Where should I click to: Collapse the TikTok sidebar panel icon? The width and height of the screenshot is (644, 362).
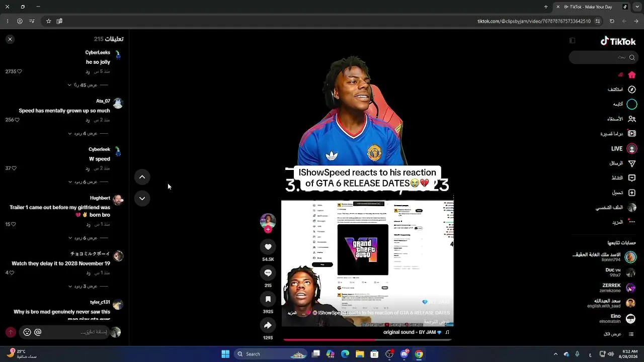[x=572, y=41]
